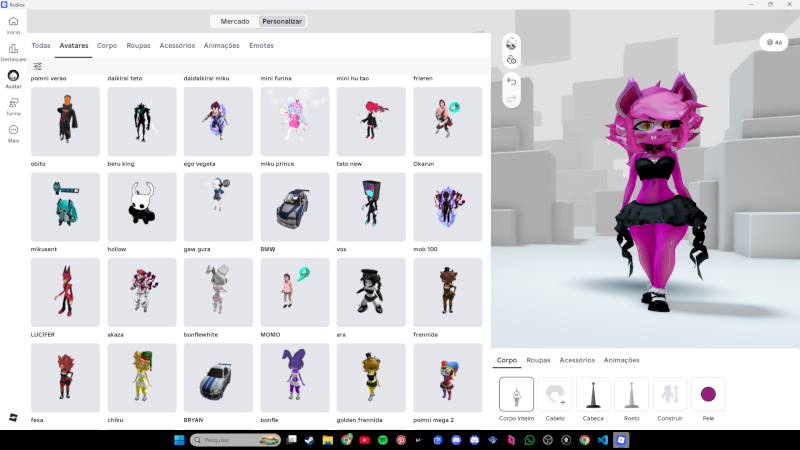The height and width of the screenshot is (450, 800).
Task: Open Turma in the sidebar
Action: [13, 107]
